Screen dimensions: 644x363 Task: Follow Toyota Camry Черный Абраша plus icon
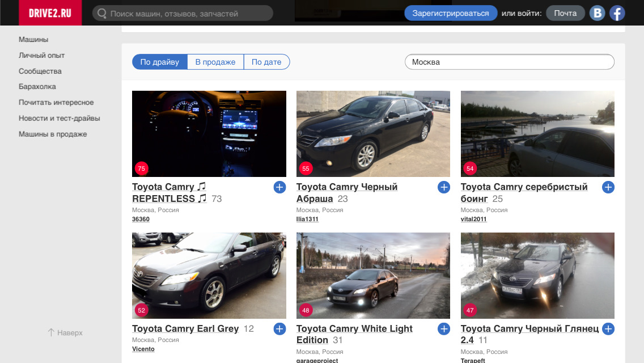click(x=443, y=187)
